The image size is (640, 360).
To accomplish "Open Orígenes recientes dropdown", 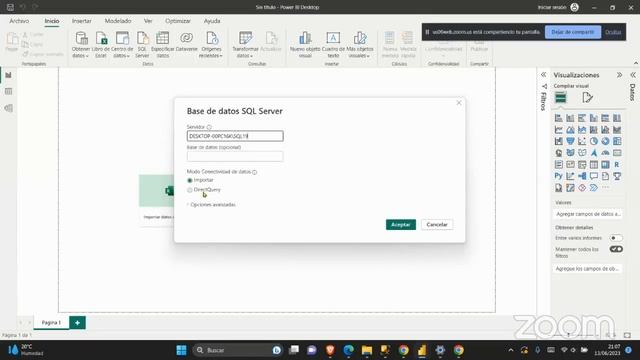I will point(211,44).
